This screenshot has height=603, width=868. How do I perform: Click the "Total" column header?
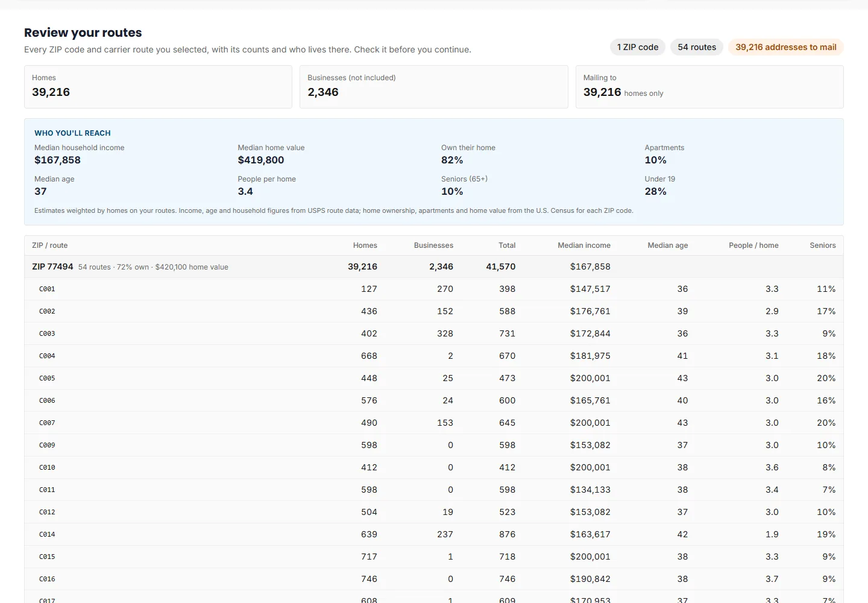tap(507, 245)
